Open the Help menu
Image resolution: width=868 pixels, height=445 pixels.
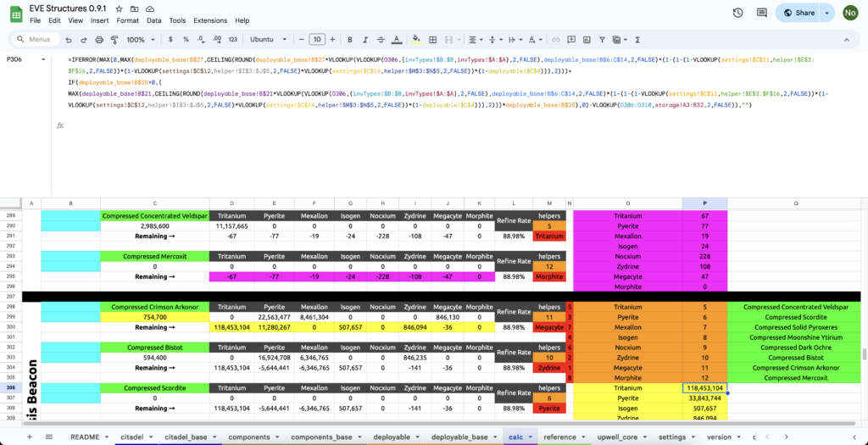click(242, 20)
